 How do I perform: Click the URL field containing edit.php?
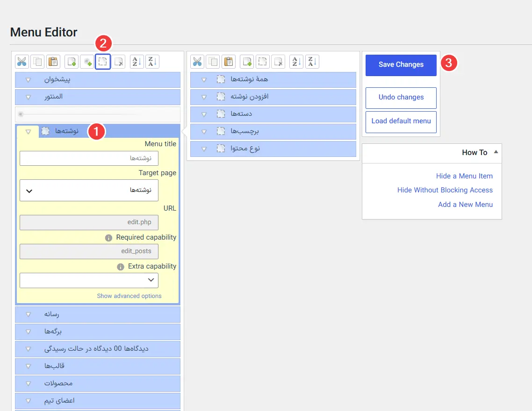[89, 222]
